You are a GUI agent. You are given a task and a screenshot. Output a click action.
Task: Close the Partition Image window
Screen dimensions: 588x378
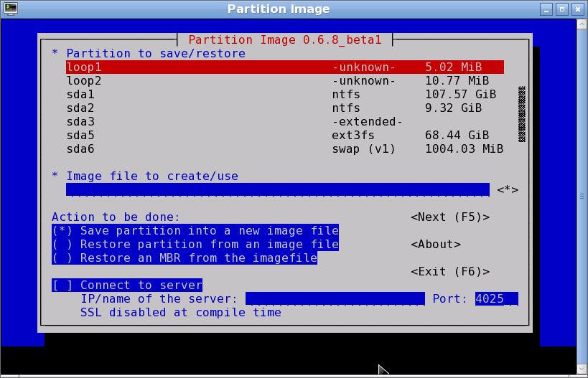pyautogui.click(x=578, y=9)
